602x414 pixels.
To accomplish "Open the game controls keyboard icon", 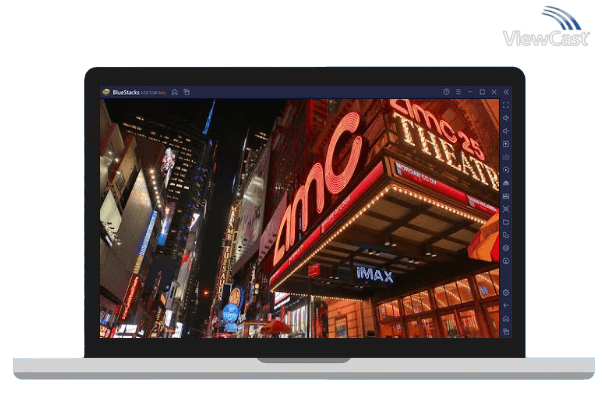I will pyautogui.click(x=506, y=157).
